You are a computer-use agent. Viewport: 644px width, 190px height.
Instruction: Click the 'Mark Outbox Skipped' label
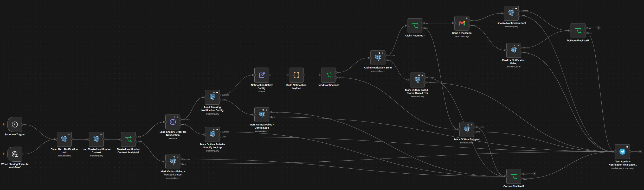click(467, 140)
